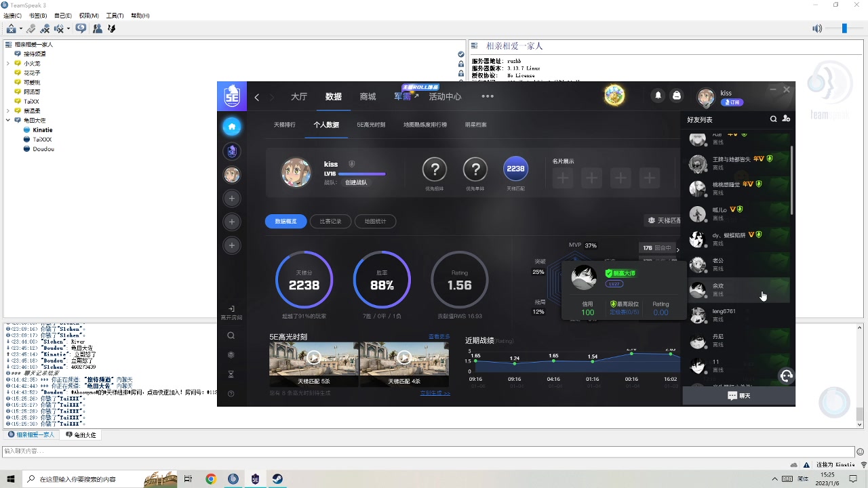Screen dimensions: 868x488
Task: Click TeamSpeak connect toolbar icon
Action: tap(12, 28)
